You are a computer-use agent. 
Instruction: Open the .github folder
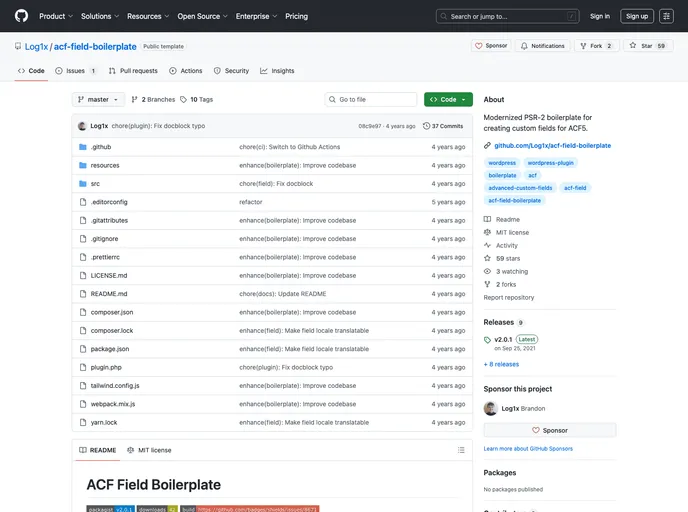pyautogui.click(x=101, y=147)
